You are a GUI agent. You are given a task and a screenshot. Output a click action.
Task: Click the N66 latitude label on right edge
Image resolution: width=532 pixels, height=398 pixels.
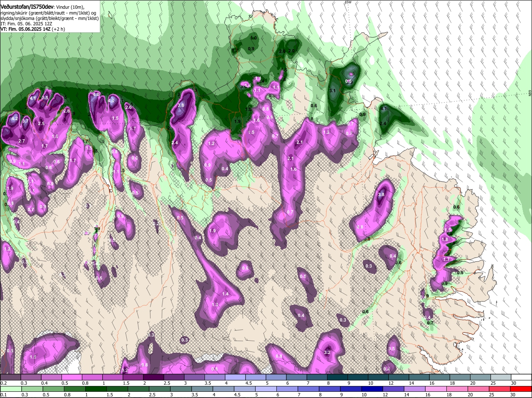point(530,94)
